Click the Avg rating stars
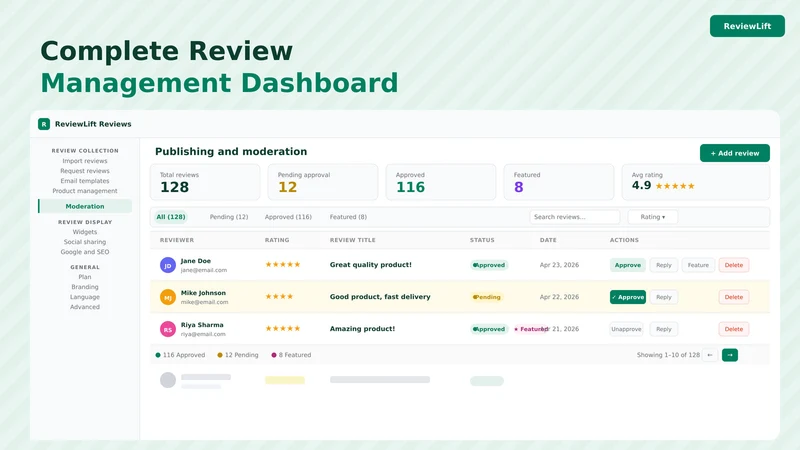 [675, 186]
